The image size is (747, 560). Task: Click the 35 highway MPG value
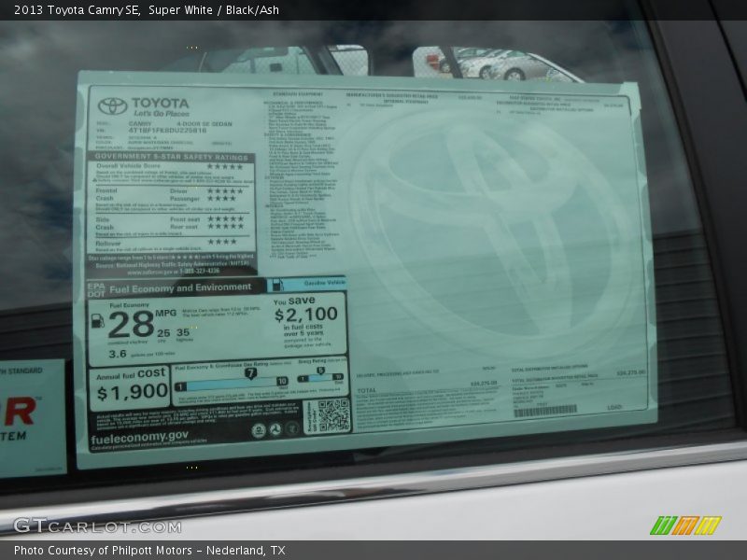(x=183, y=332)
